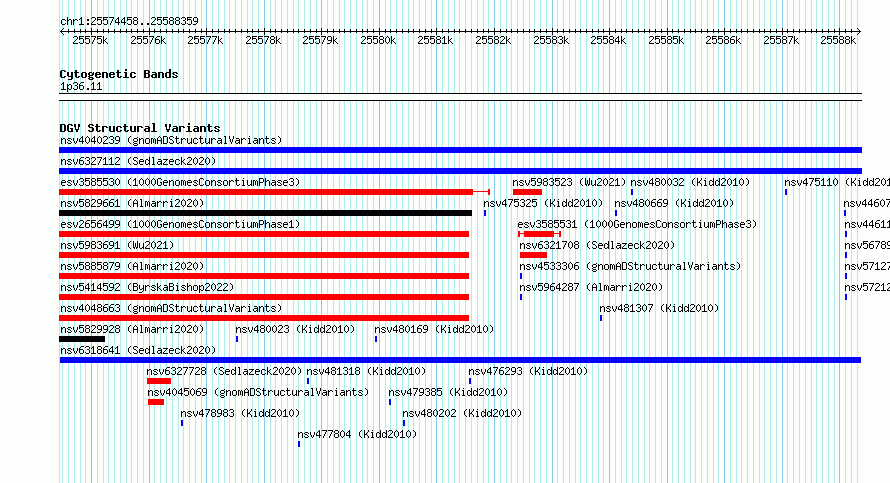The image size is (890, 483).
Task: Click the red bar of nsv4048663
Action: 264,318
